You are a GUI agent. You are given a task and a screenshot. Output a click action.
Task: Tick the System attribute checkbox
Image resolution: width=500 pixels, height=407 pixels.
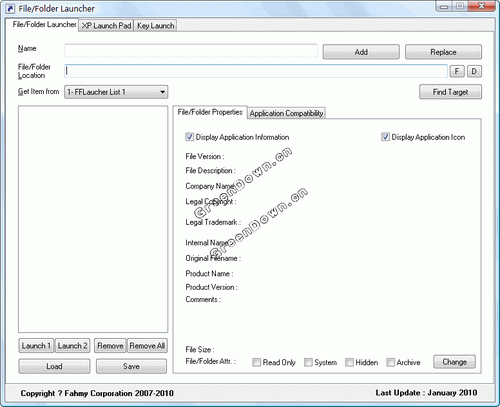308,362
